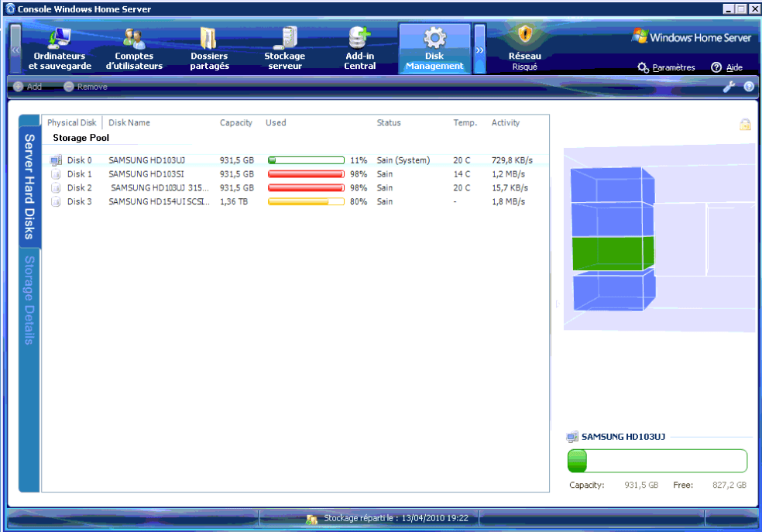Select the Disk 2 drive icon
Screen dimensions: 762x532
(x=56, y=187)
